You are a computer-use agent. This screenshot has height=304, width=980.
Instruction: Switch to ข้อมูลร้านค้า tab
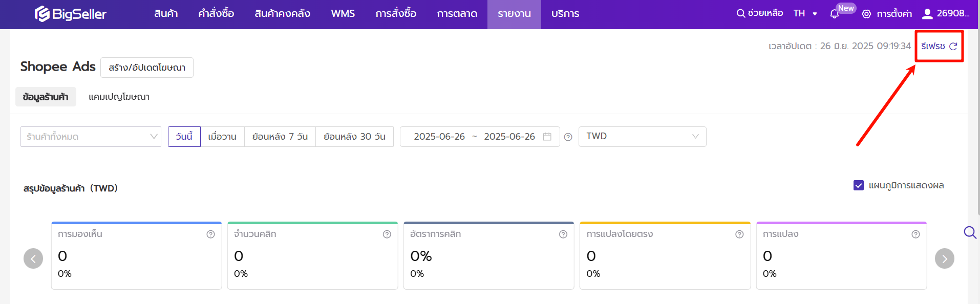[46, 97]
